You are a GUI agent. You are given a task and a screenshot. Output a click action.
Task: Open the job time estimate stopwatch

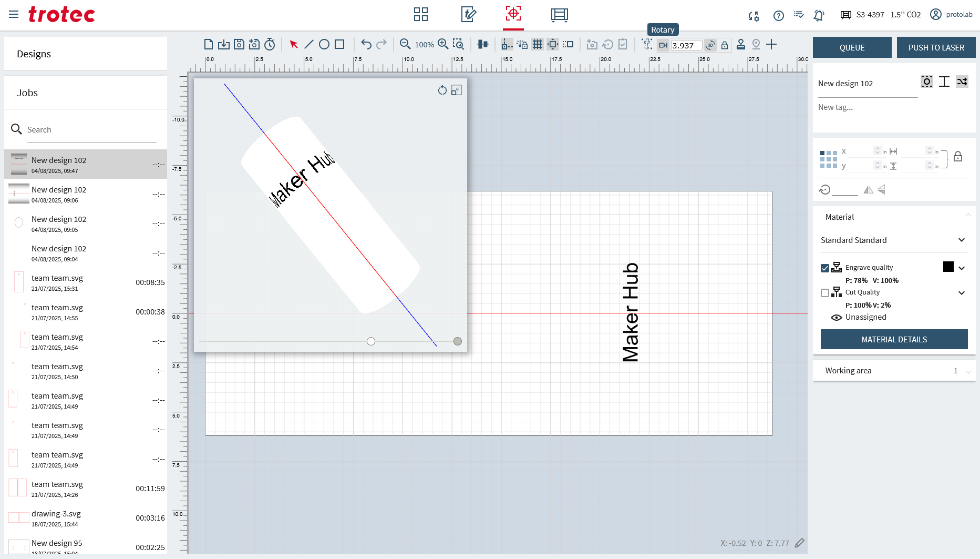270,45
